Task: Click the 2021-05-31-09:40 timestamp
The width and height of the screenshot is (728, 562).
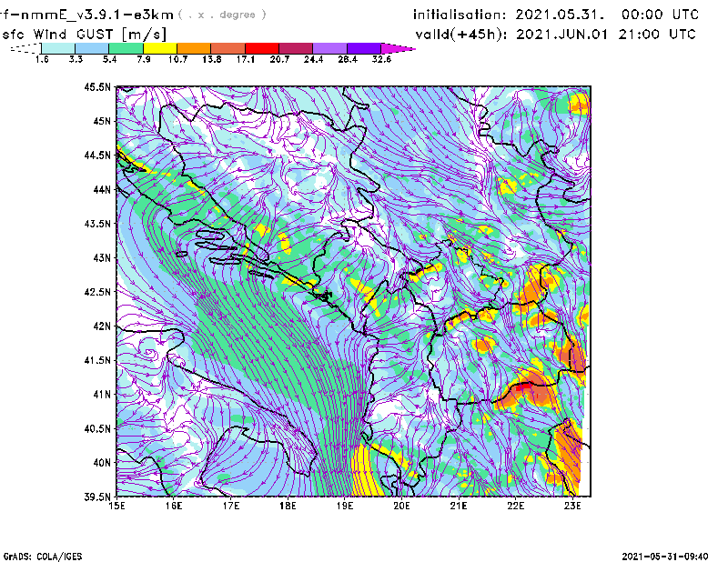Action: tap(665, 557)
